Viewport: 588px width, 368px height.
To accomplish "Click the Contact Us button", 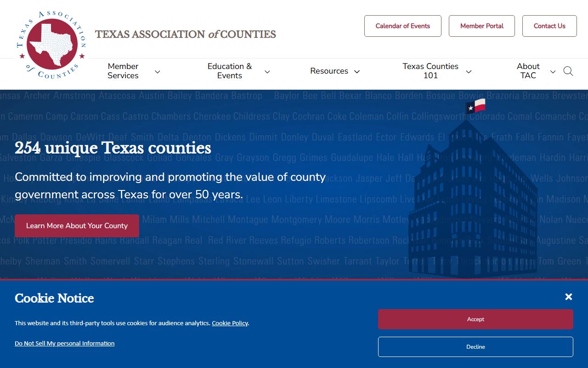I will tap(549, 26).
